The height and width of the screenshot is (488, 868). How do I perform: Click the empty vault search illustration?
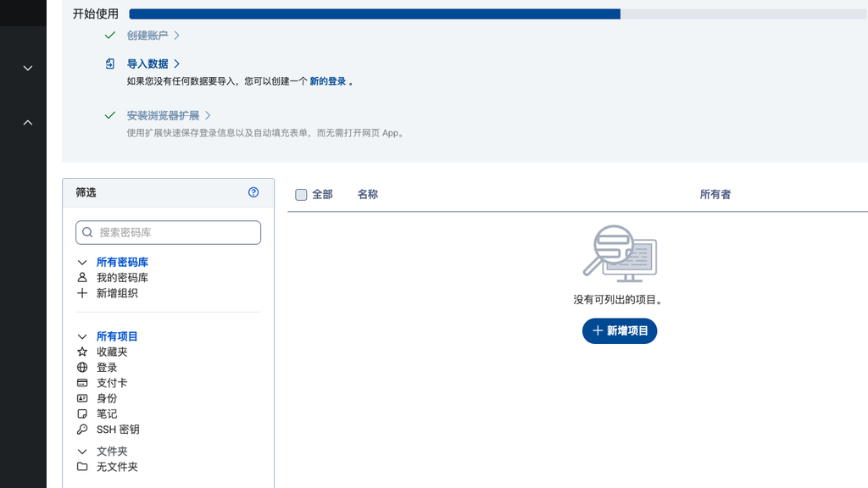pyautogui.click(x=620, y=253)
